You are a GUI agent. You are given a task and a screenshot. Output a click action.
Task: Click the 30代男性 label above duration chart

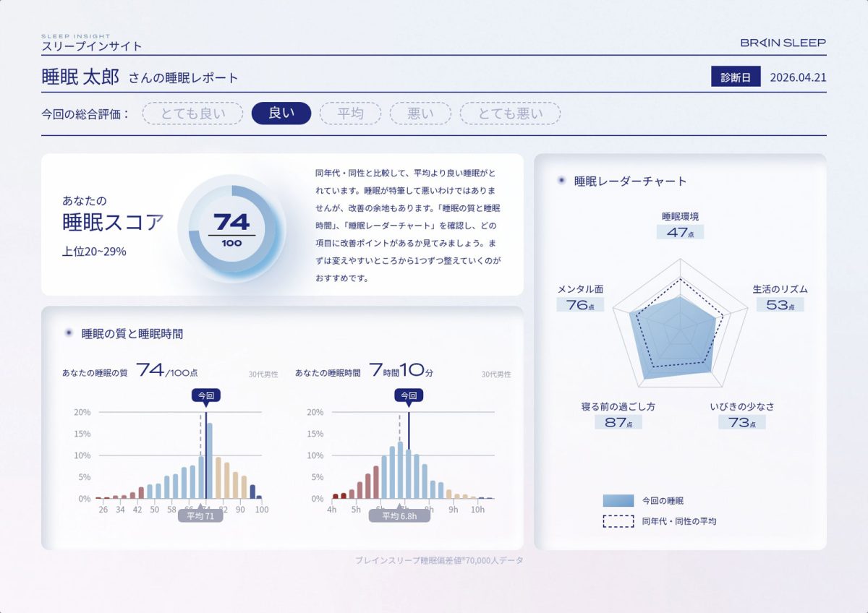tap(496, 374)
